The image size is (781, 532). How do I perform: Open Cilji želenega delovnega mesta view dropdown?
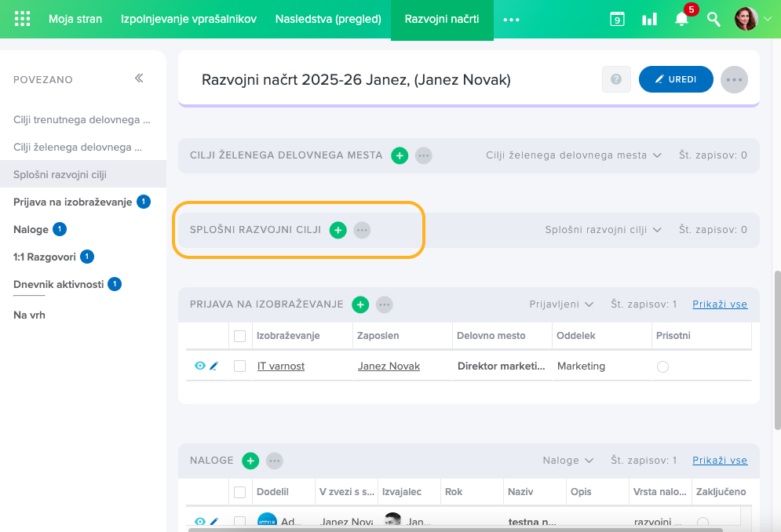point(574,155)
